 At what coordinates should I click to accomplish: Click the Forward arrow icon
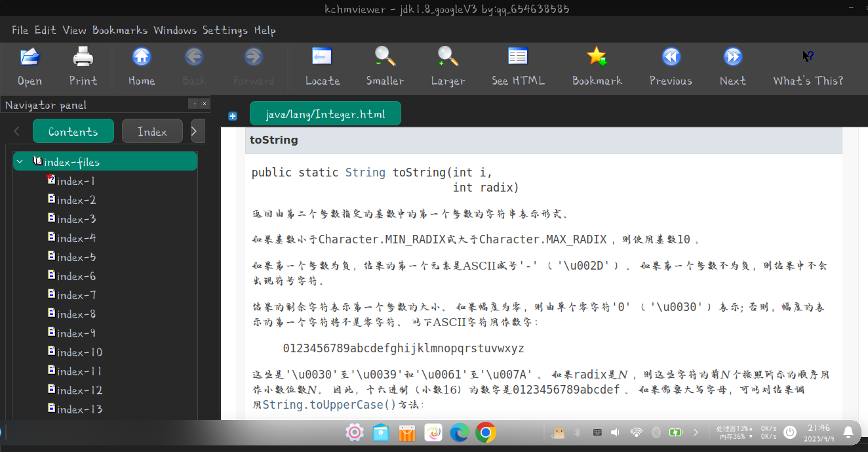pos(254,58)
